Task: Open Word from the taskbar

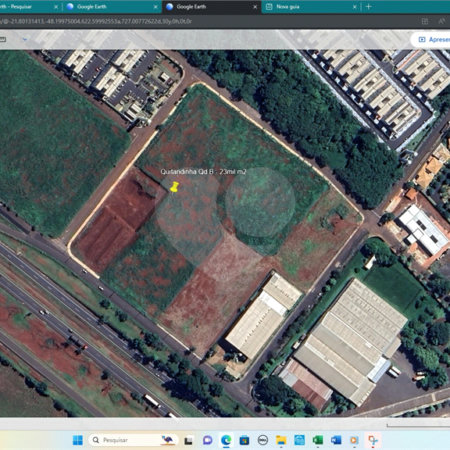Action: click(336, 440)
